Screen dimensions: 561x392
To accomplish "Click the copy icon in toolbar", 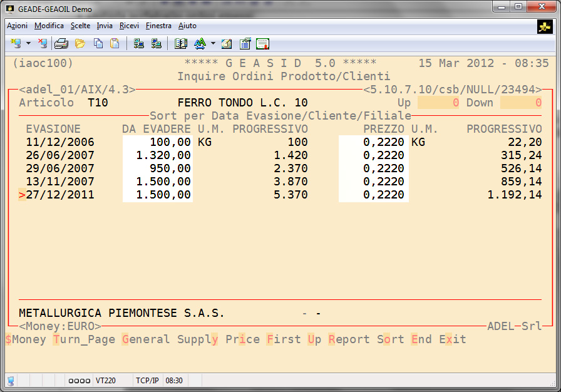I will (98, 44).
